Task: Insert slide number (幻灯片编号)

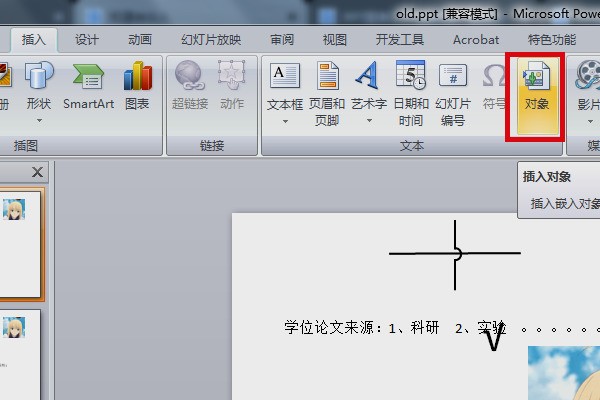Action: 453,93
